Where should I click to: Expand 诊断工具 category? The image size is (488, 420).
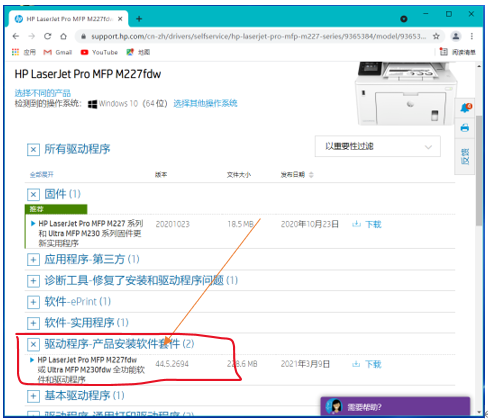(x=33, y=281)
